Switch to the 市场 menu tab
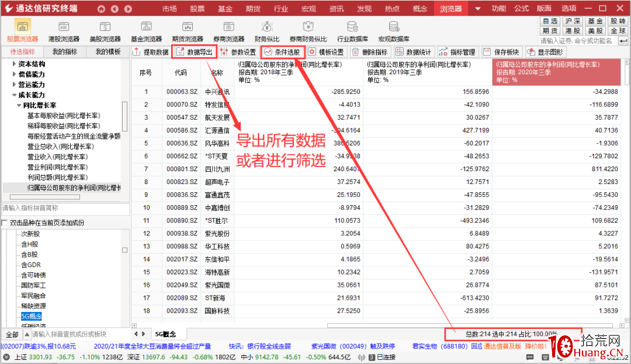The height and width of the screenshot is (364, 631). coord(169,8)
